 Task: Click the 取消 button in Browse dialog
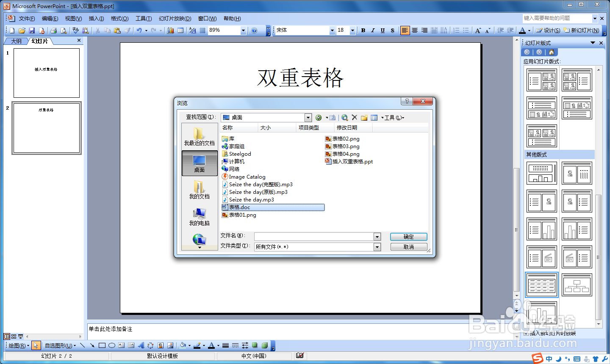409,247
